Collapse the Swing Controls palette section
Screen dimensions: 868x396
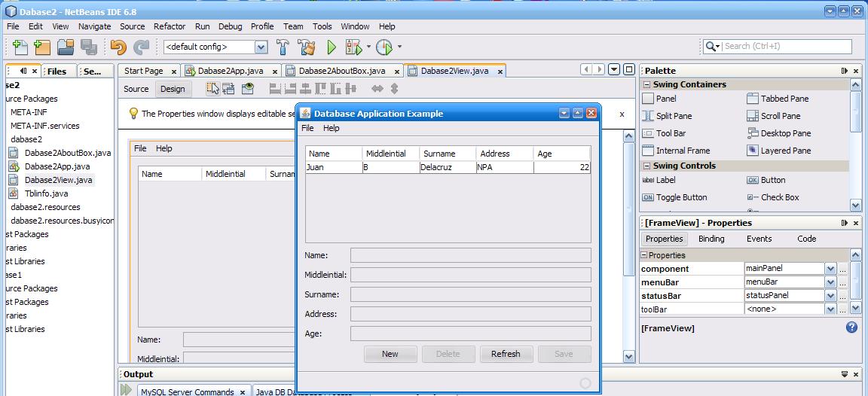click(646, 166)
